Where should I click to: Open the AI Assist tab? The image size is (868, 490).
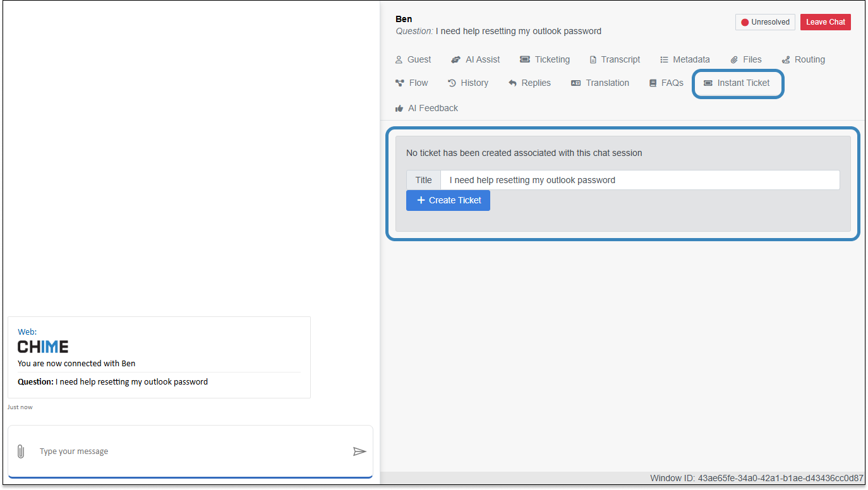(x=476, y=59)
